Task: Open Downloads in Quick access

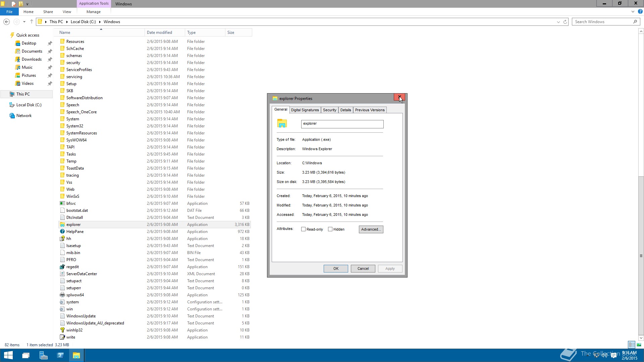Action: point(32,59)
